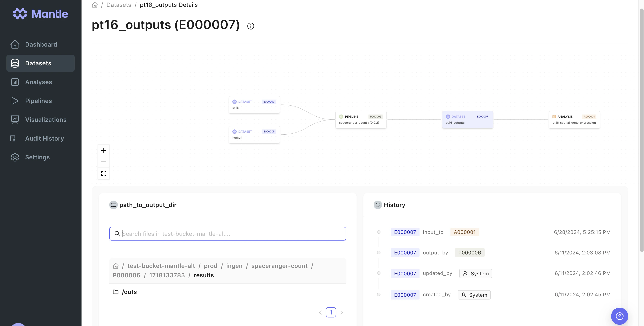Click the Mantle logo
Viewport: 644px width, 326px height.
tap(41, 14)
